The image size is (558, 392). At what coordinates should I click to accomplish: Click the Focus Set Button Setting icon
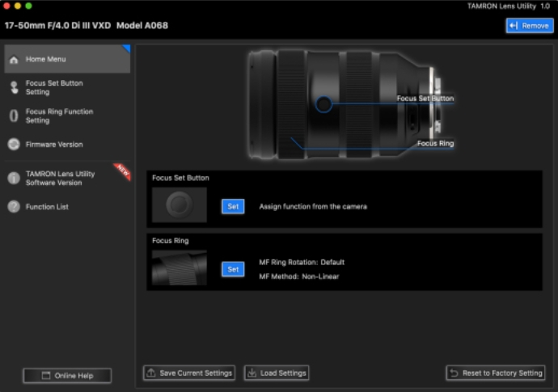click(14, 87)
